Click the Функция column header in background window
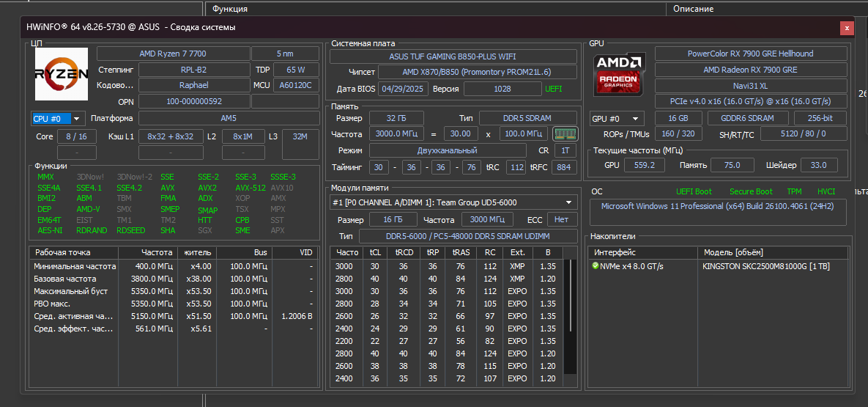The height and width of the screenshot is (407, 868). click(x=230, y=9)
